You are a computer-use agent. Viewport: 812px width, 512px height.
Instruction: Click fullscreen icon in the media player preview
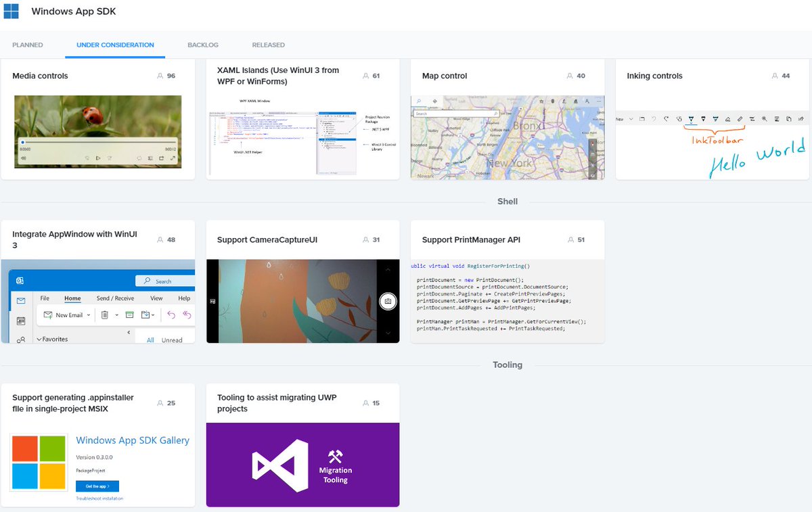click(x=173, y=158)
